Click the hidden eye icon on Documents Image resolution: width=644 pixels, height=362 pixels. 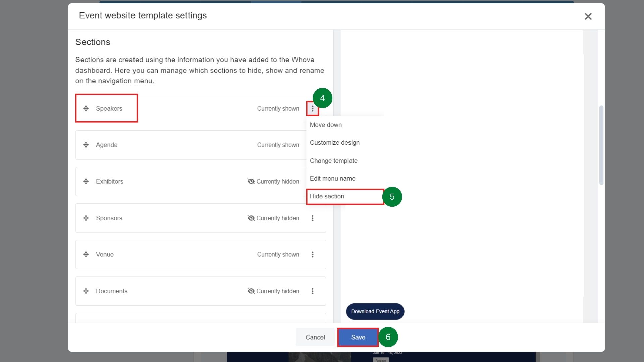click(x=251, y=291)
